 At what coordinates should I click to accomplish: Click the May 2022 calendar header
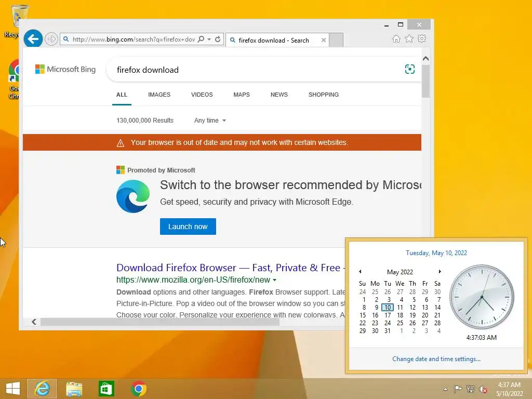[400, 272]
